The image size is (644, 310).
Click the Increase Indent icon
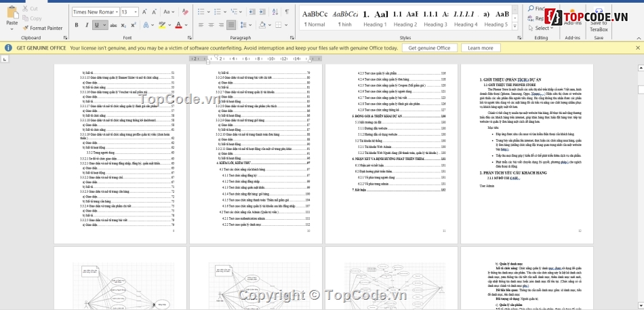261,12
